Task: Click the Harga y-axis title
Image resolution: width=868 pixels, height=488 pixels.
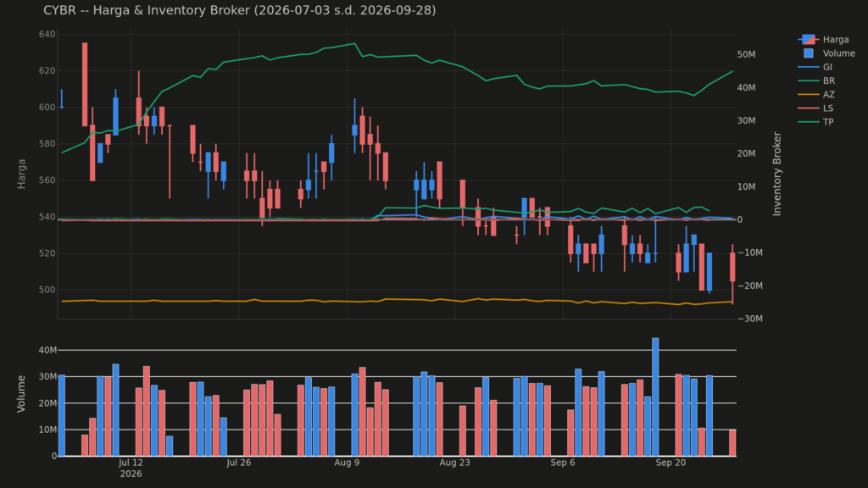Action: [x=21, y=174]
